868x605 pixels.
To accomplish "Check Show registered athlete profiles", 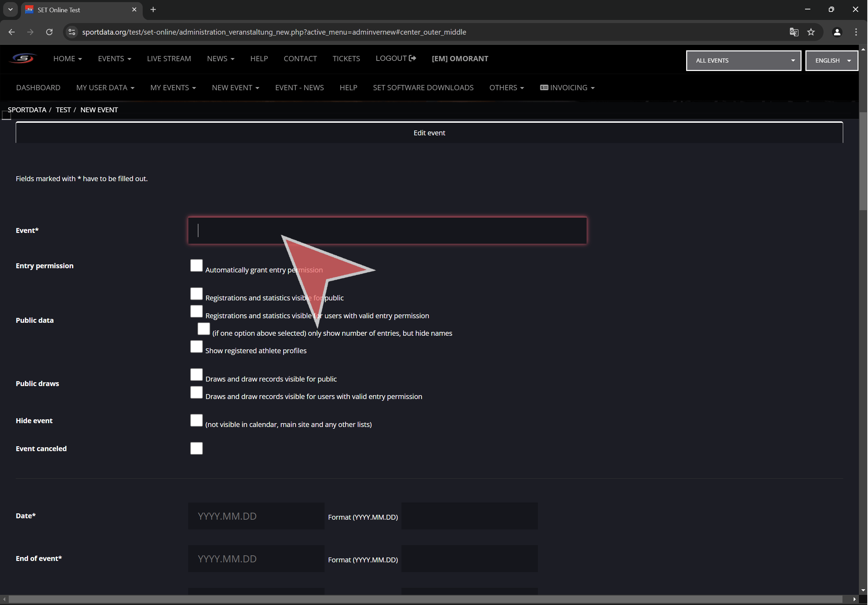I will 196,346.
